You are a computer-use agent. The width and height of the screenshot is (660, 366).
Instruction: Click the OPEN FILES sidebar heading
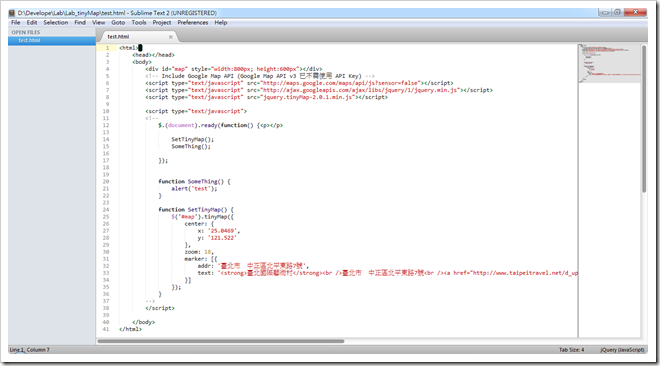pyautogui.click(x=26, y=32)
